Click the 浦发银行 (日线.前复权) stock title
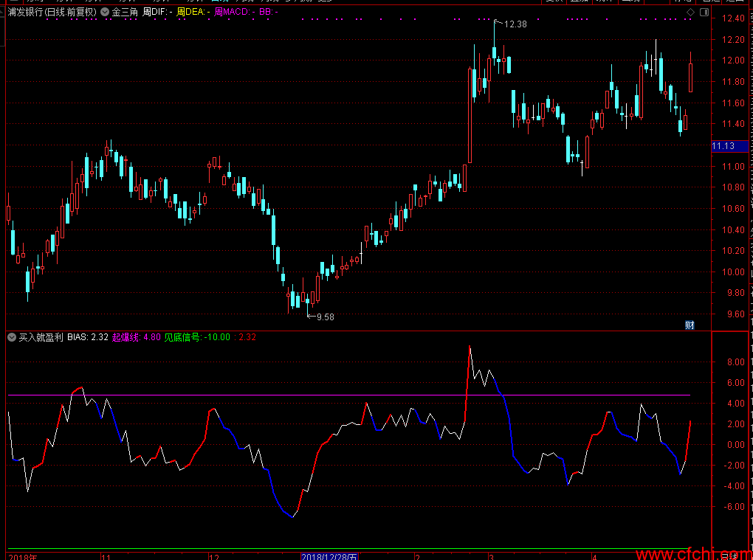The image size is (753, 560). point(52,13)
